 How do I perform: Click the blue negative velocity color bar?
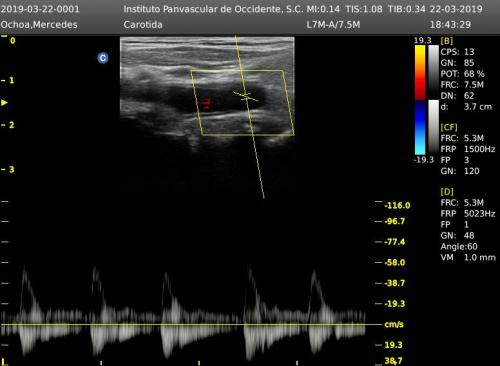click(x=420, y=128)
